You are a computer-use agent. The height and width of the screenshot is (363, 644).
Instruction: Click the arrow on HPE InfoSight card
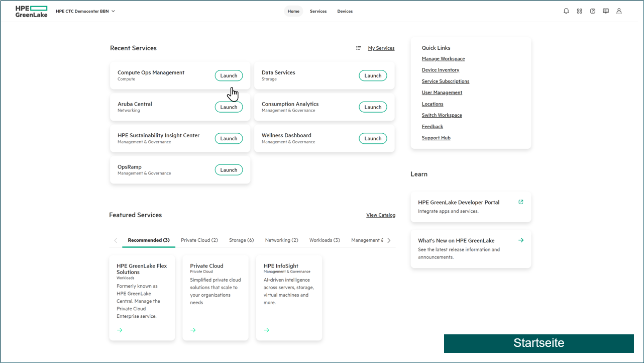tap(267, 330)
